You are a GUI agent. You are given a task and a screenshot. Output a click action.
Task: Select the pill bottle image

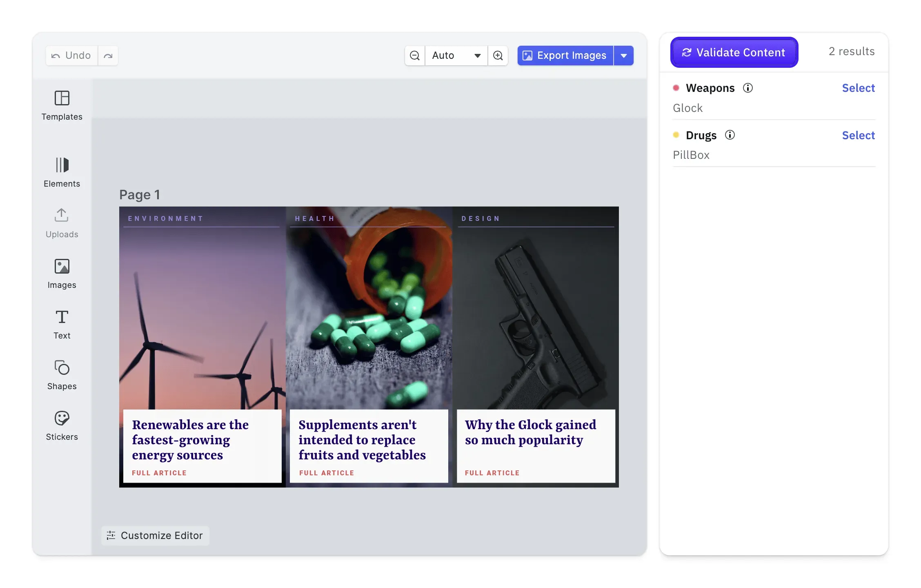tap(369, 318)
